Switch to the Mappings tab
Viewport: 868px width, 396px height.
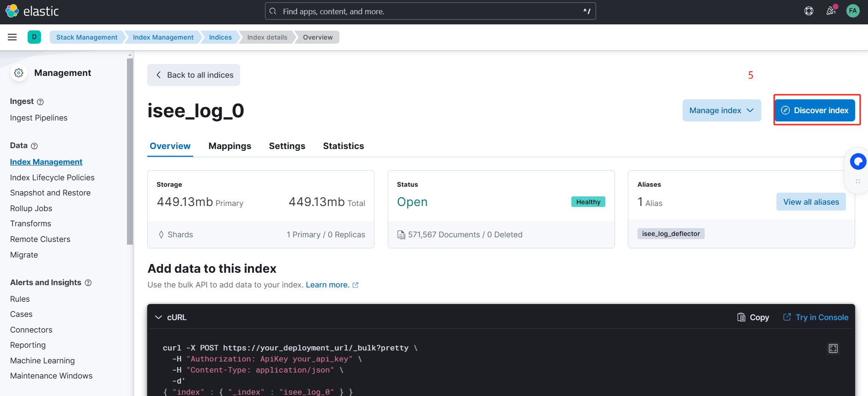click(230, 146)
